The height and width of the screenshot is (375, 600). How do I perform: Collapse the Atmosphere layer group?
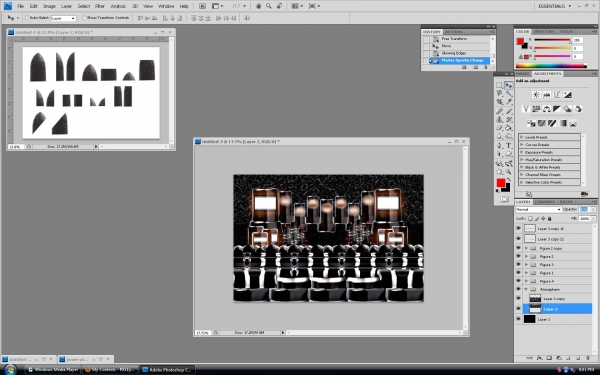coord(526,289)
